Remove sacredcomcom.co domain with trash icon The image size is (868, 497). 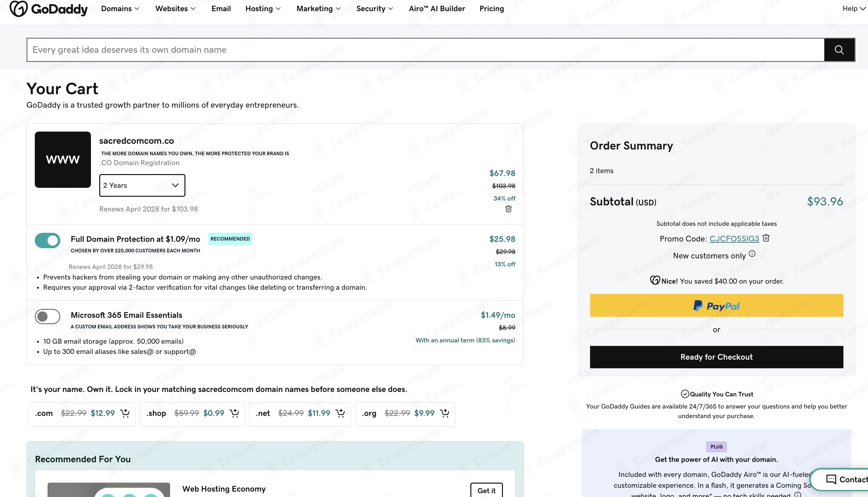508,209
